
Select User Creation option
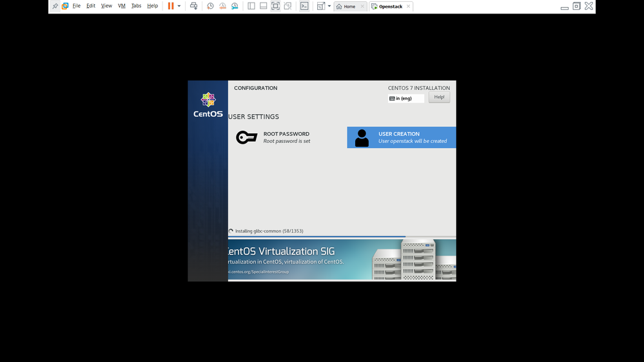click(x=401, y=137)
